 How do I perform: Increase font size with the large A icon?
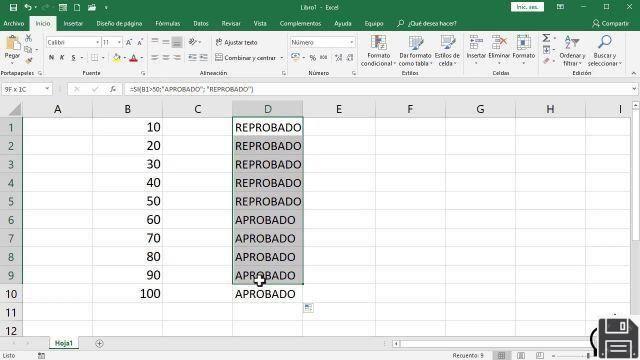coord(129,42)
